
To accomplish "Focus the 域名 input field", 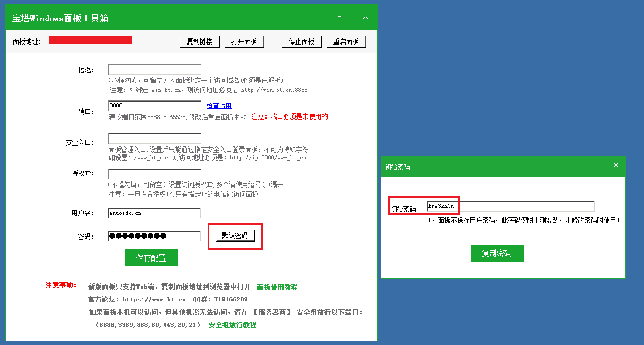I will pyautogui.click(x=154, y=70).
